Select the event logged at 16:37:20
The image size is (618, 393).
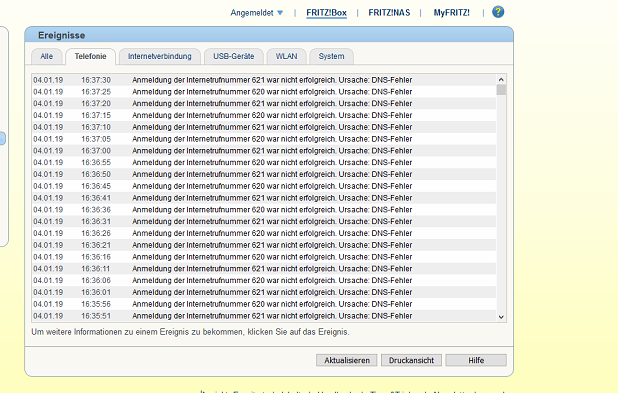pos(264,104)
